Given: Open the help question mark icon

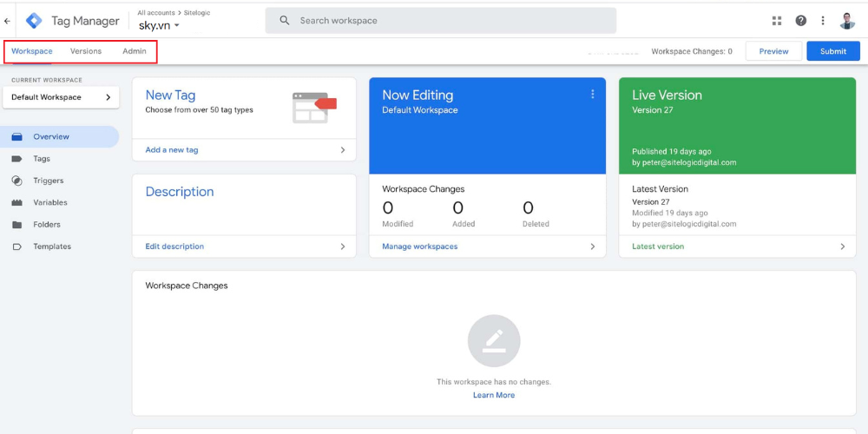Looking at the screenshot, I should point(800,21).
